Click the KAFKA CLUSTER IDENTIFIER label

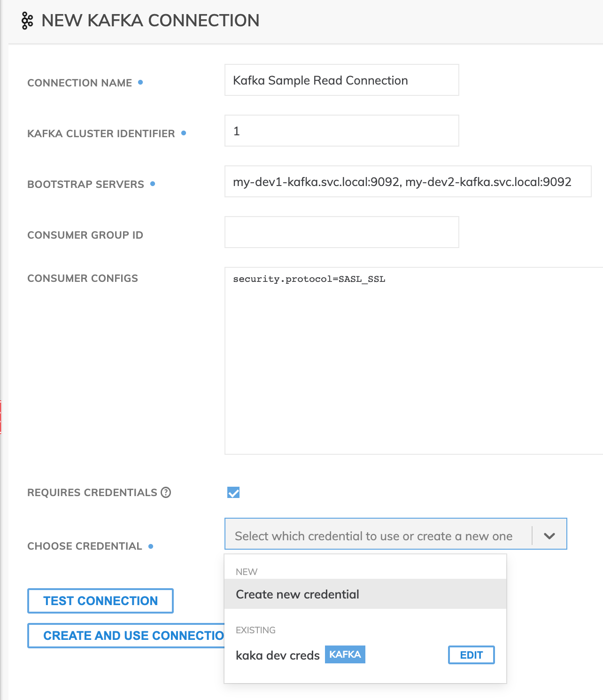click(x=101, y=133)
